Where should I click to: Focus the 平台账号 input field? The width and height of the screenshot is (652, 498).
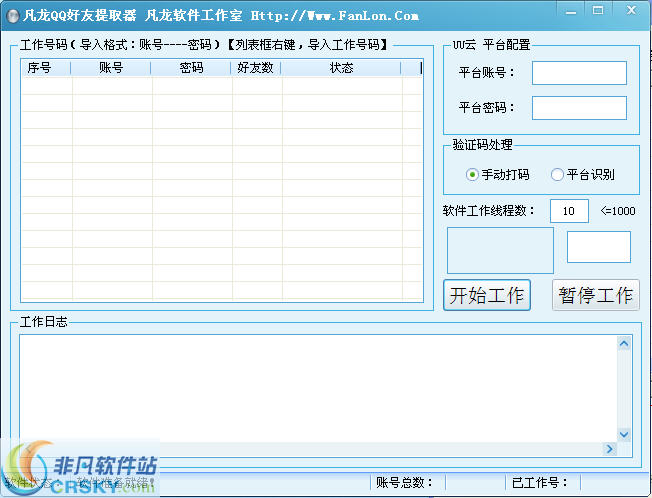click(579, 73)
